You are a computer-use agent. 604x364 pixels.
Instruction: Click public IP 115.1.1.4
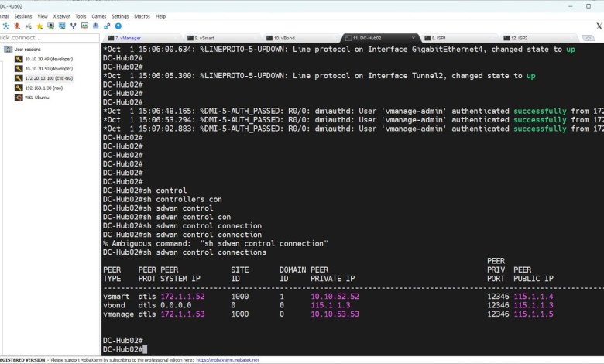click(x=534, y=297)
